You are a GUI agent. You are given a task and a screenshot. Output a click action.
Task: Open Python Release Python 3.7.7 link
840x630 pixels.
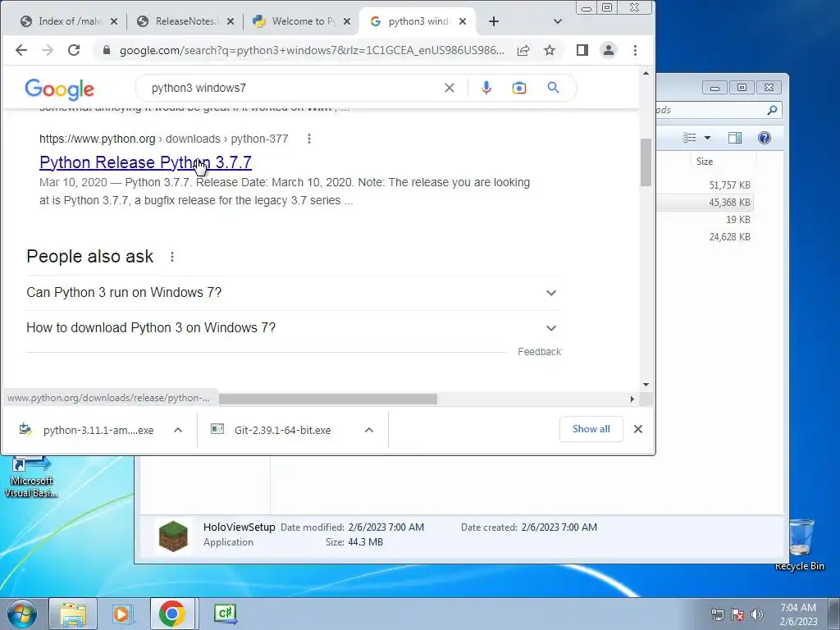(145, 162)
